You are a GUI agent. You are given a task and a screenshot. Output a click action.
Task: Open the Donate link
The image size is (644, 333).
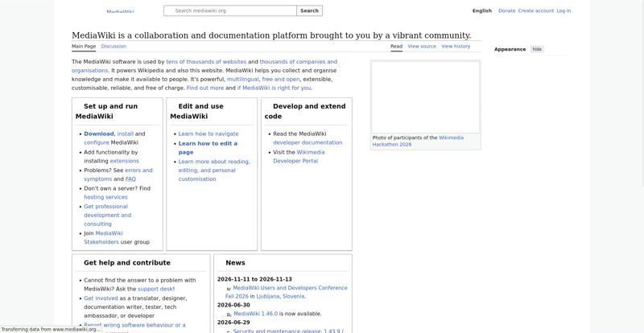click(x=506, y=10)
